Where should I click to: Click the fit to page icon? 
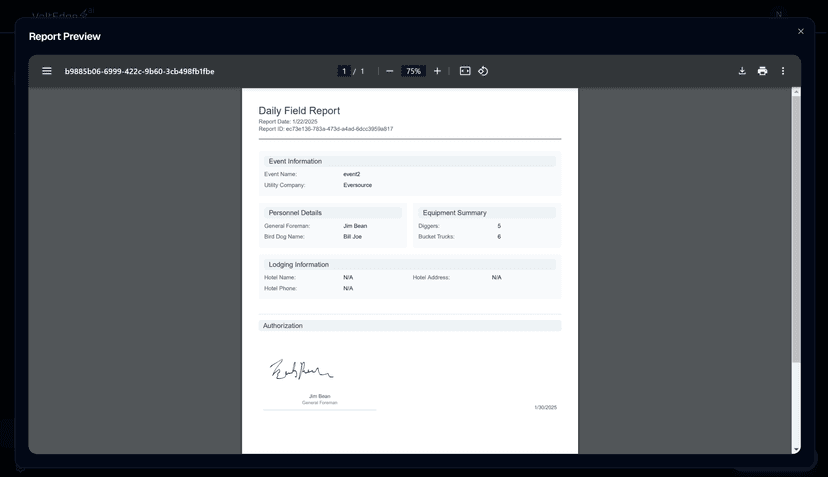click(465, 71)
